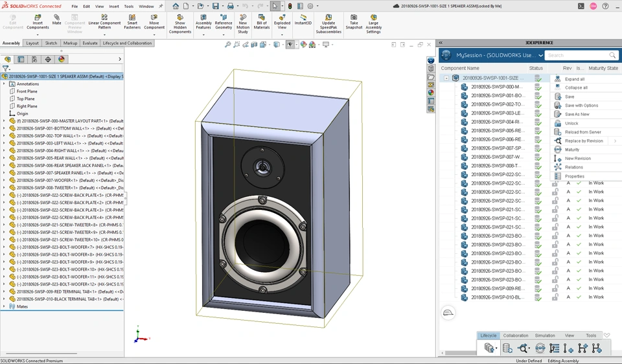The image size is (622, 364).
Task: Click the Show Hidden Components tool
Action: tap(179, 21)
